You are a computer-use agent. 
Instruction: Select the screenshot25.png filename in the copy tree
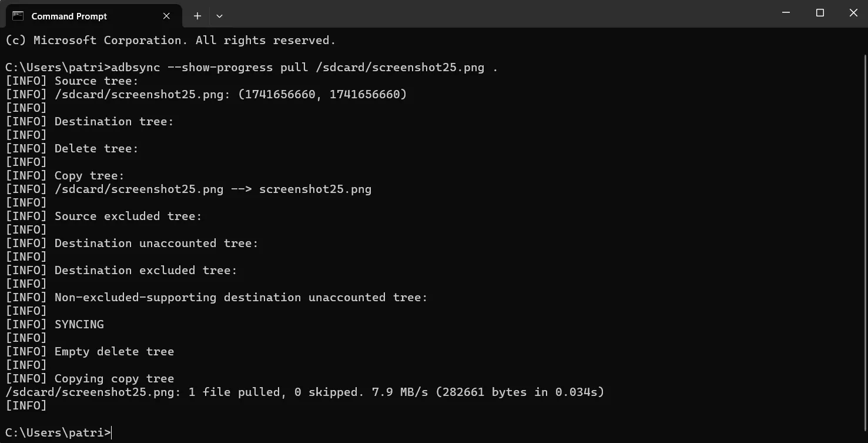(315, 189)
